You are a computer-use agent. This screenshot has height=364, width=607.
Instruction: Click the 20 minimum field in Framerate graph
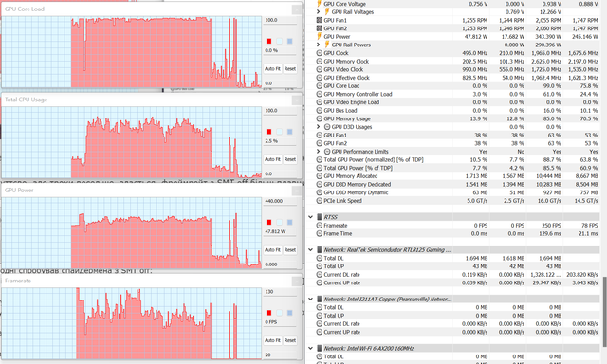281,355
